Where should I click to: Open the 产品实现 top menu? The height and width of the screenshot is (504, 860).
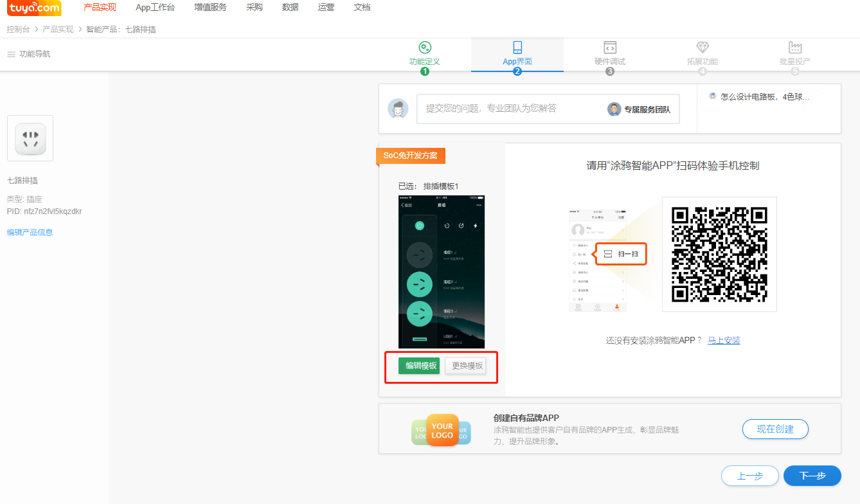pos(100,8)
